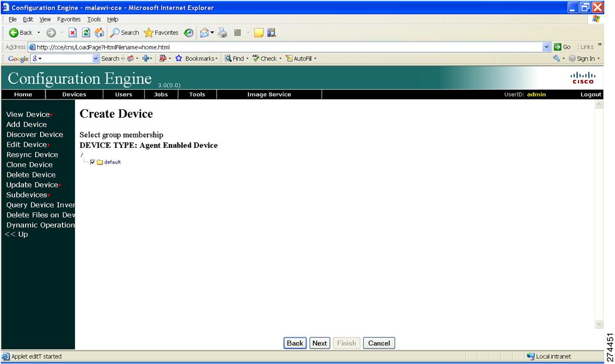
Task: Switch to the Users tab
Action: point(124,94)
